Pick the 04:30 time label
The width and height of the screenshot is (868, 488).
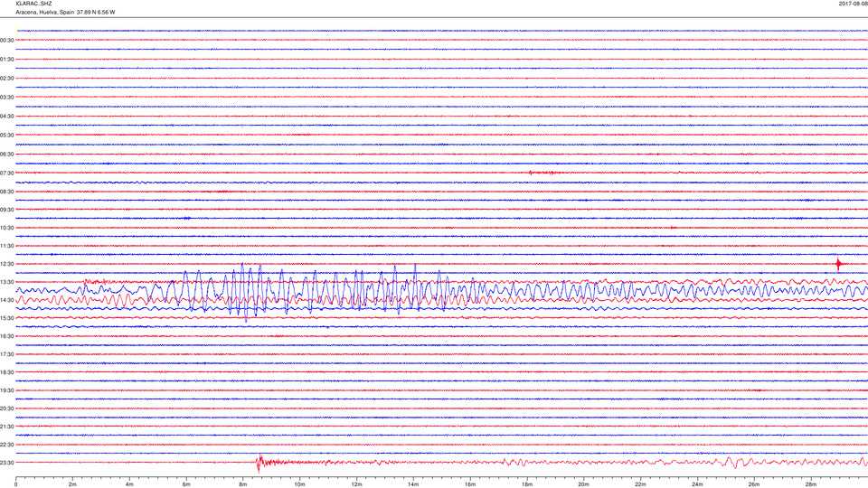tap(6, 117)
